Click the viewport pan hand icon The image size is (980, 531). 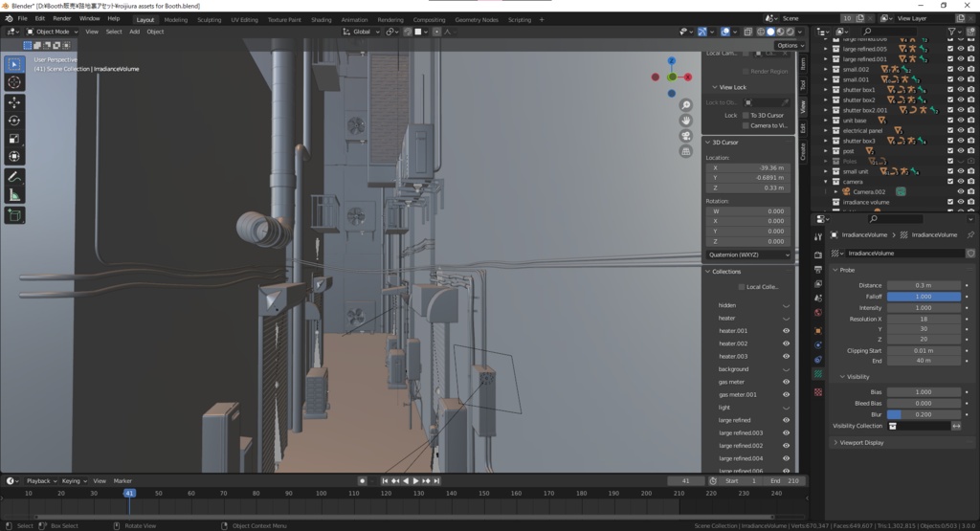point(685,121)
